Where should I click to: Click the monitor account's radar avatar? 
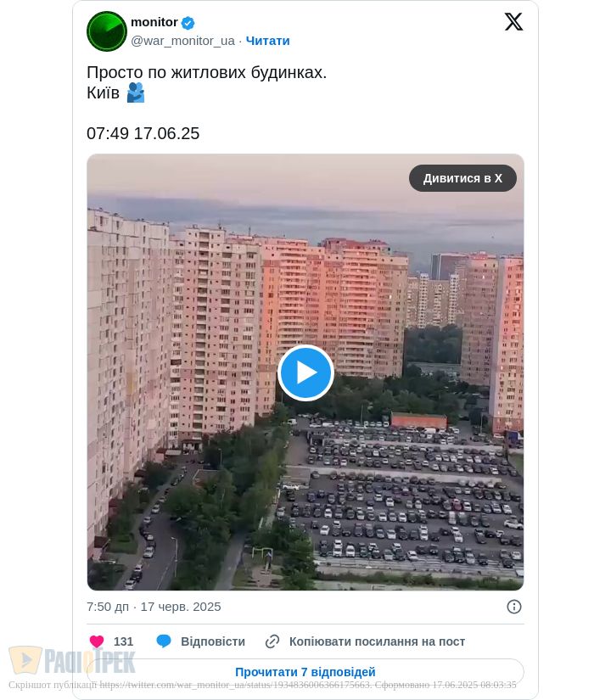(x=107, y=31)
